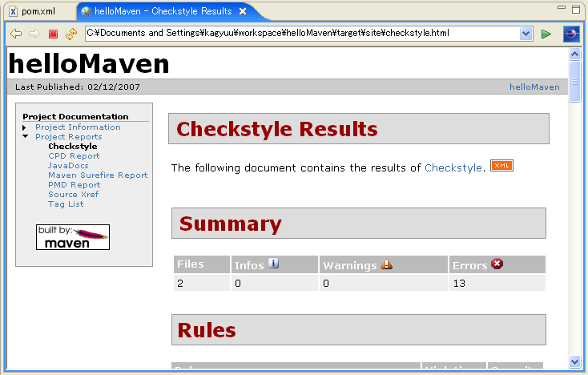This screenshot has height=375, width=588.
Task: Click the Summary section heading
Action: pyautogui.click(x=230, y=224)
